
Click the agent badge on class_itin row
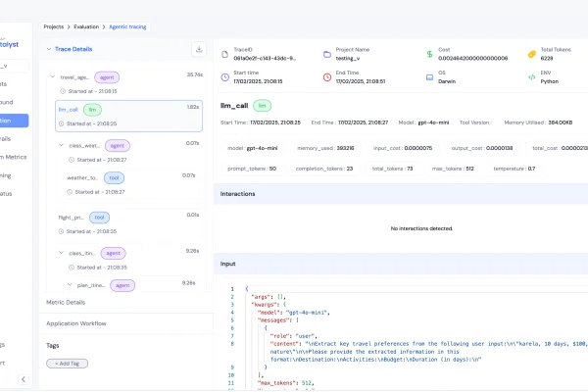tap(114, 253)
